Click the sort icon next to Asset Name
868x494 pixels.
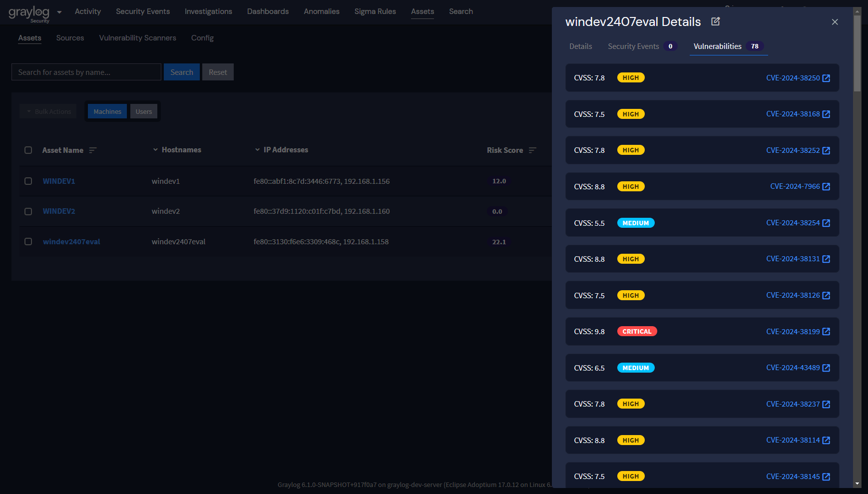tap(93, 150)
